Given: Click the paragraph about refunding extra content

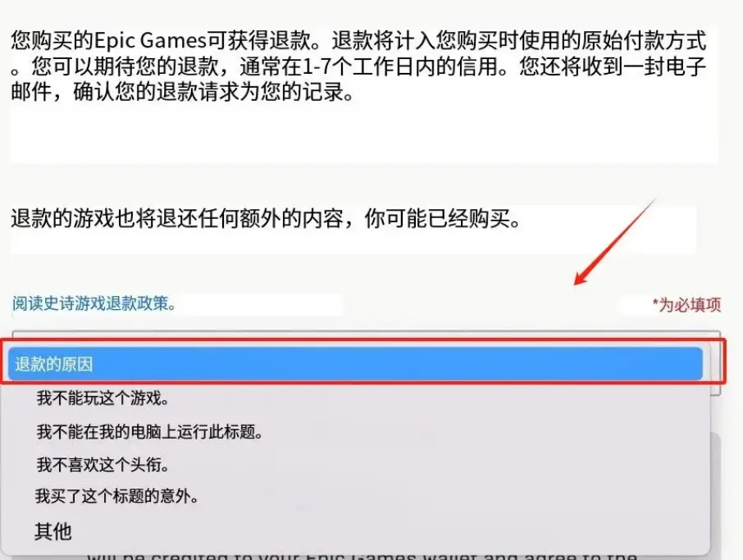Looking at the screenshot, I should (x=266, y=218).
